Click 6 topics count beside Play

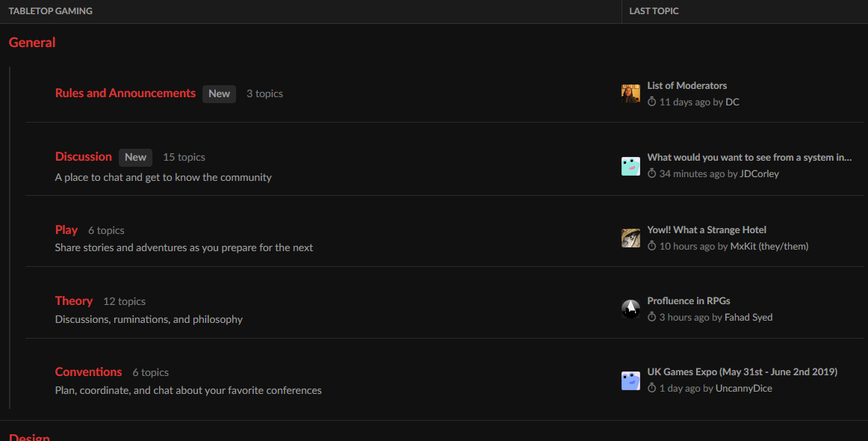click(x=106, y=230)
